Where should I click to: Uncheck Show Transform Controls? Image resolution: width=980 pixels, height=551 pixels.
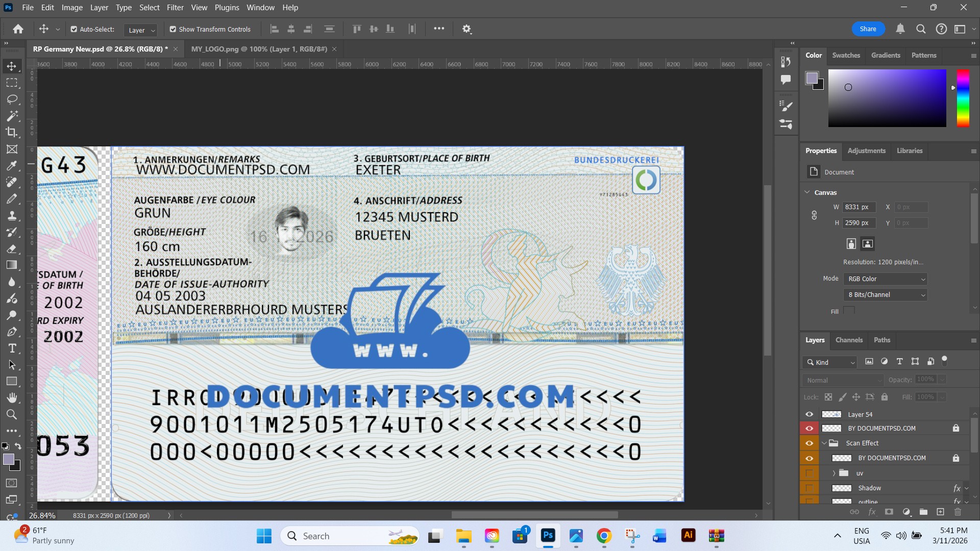(173, 29)
